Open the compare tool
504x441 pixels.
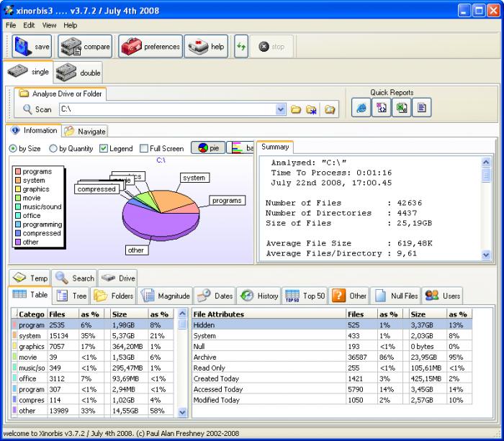tap(85, 47)
